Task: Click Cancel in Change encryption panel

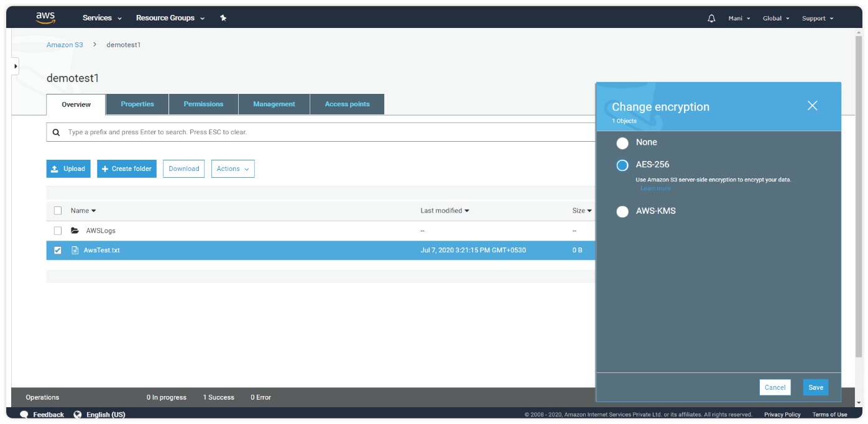Action: click(x=775, y=387)
